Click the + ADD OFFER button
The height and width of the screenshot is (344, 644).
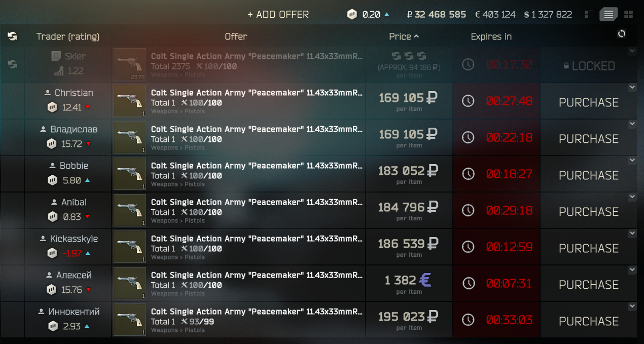pyautogui.click(x=278, y=15)
